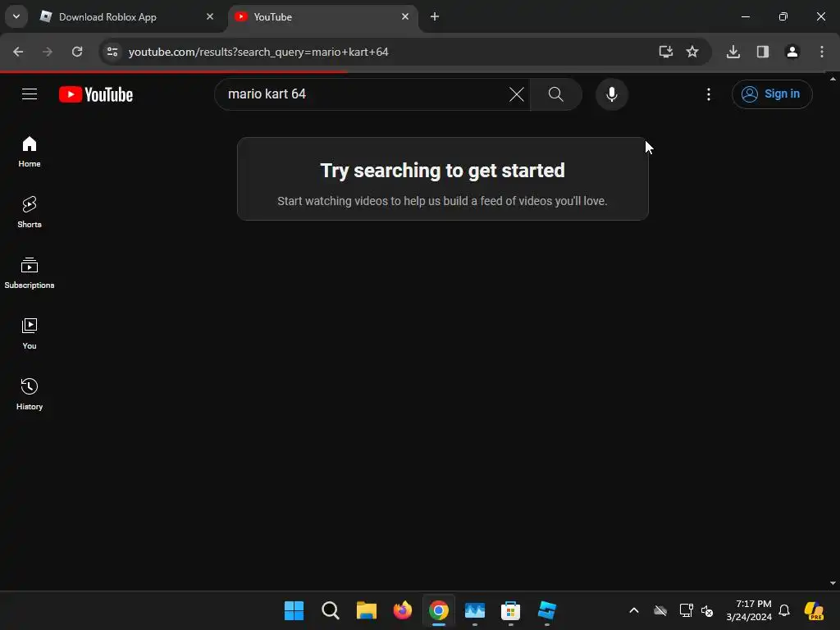The width and height of the screenshot is (840, 630).
Task: Go back to previous page
Action: (x=18, y=52)
